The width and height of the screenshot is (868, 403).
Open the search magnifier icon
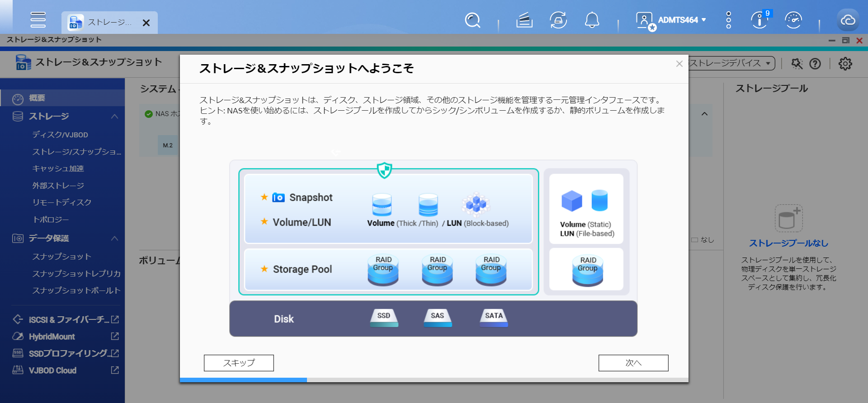tap(472, 20)
